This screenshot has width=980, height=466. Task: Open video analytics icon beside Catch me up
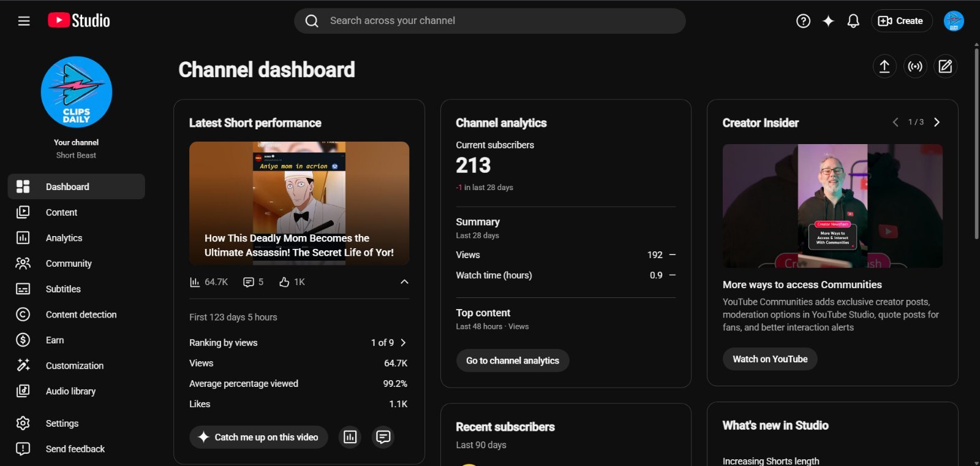[x=350, y=437]
